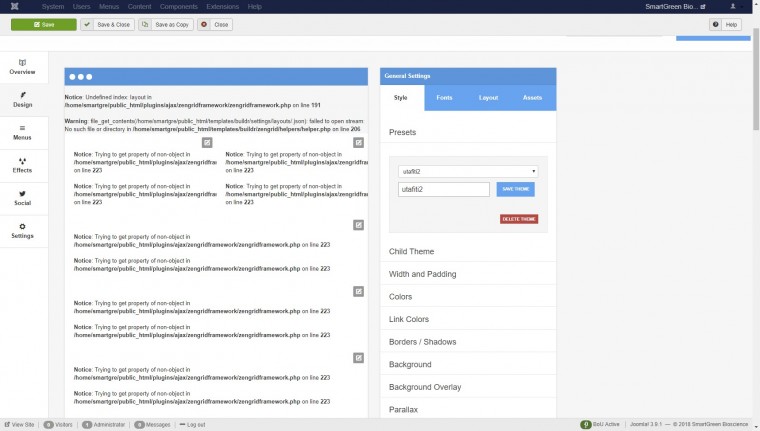
Task: Click Save as Copy button
Action: [166, 24]
